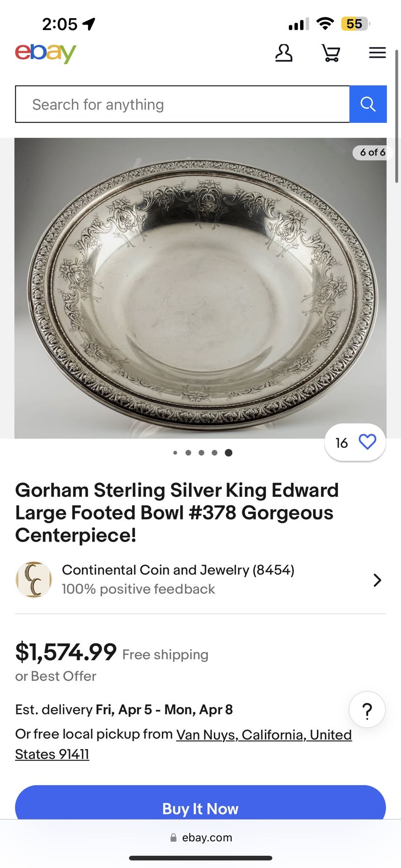Screen dimensions: 401x868
Task: Tap the location arrow in the status bar
Action: [89, 24]
